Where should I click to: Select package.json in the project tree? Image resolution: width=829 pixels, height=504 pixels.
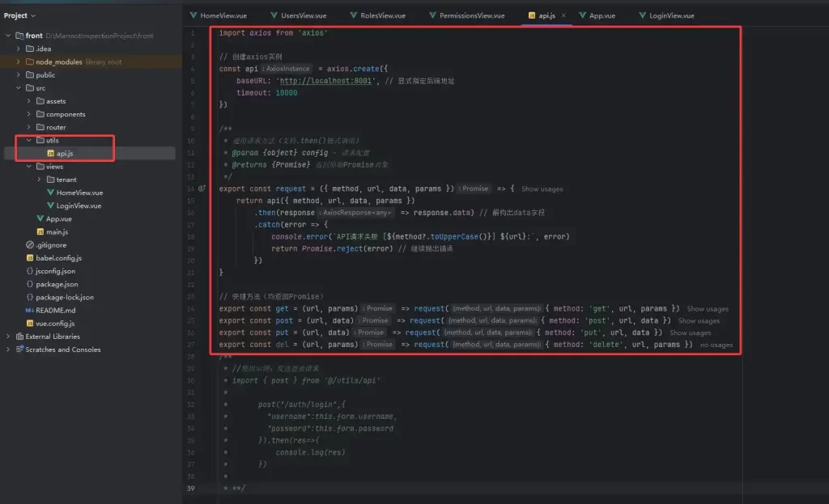[57, 284]
